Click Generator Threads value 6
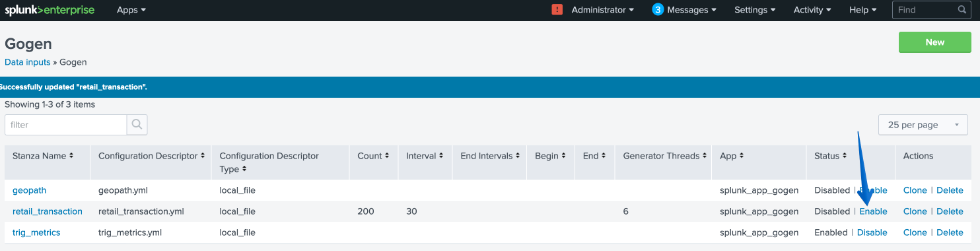This screenshot has width=980, height=251. (x=625, y=211)
